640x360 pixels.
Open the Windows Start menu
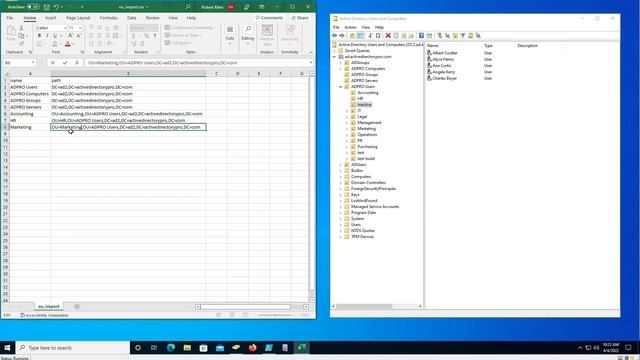pos(7,348)
